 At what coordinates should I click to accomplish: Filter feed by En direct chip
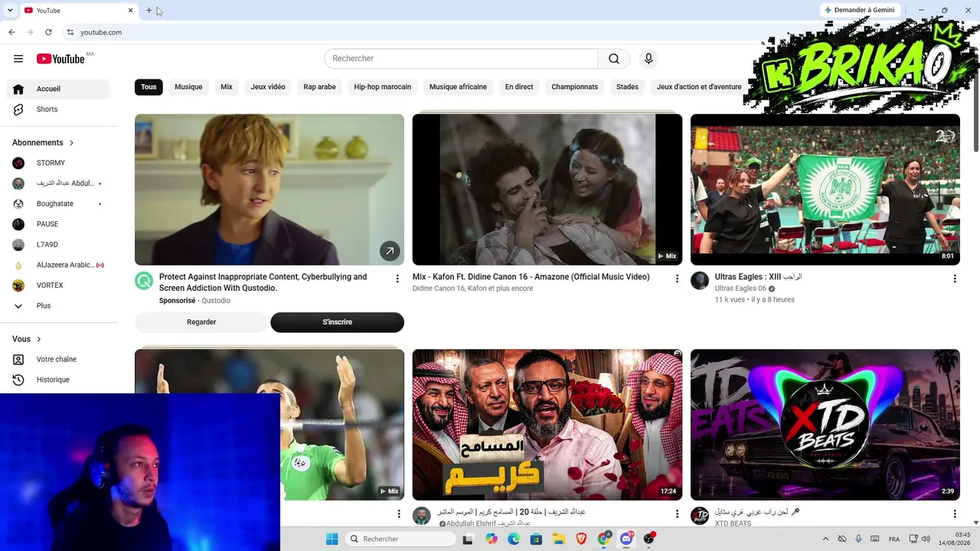[519, 86]
